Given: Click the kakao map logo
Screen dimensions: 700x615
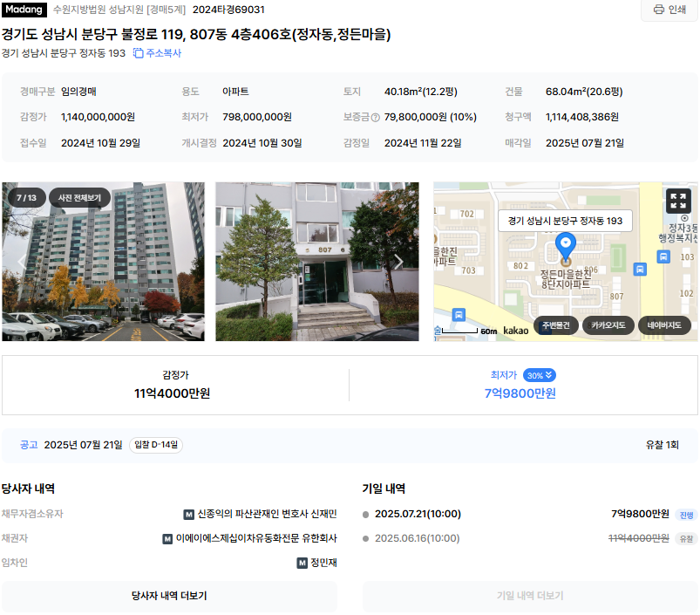Looking at the screenshot, I should click(515, 331).
